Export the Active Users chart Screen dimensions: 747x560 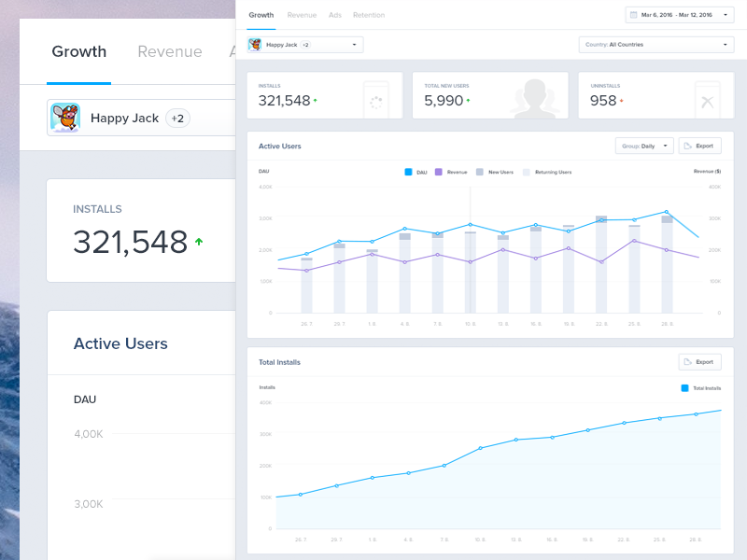pos(699,147)
